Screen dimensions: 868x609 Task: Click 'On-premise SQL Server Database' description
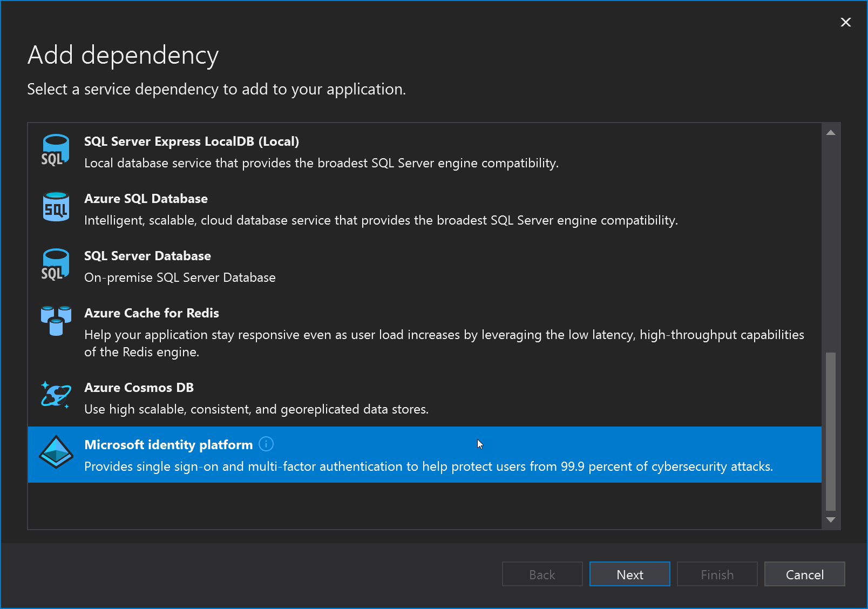(180, 278)
